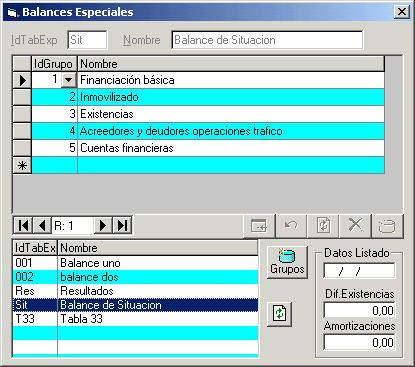Viewport: 415px width, 367px height.
Task: Click the Amortizaciones amount field
Action: pos(359,342)
